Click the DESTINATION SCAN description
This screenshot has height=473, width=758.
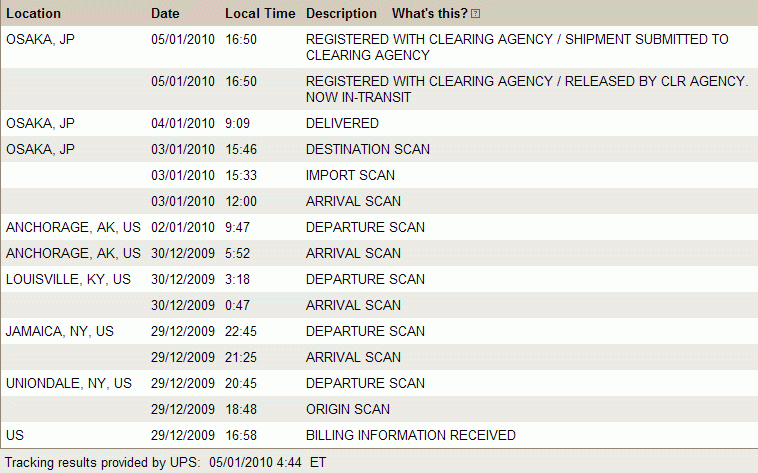[x=367, y=150]
